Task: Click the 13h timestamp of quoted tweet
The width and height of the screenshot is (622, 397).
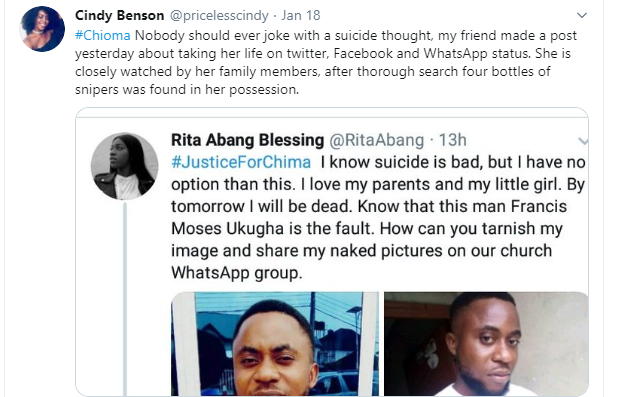Action: tap(453, 140)
